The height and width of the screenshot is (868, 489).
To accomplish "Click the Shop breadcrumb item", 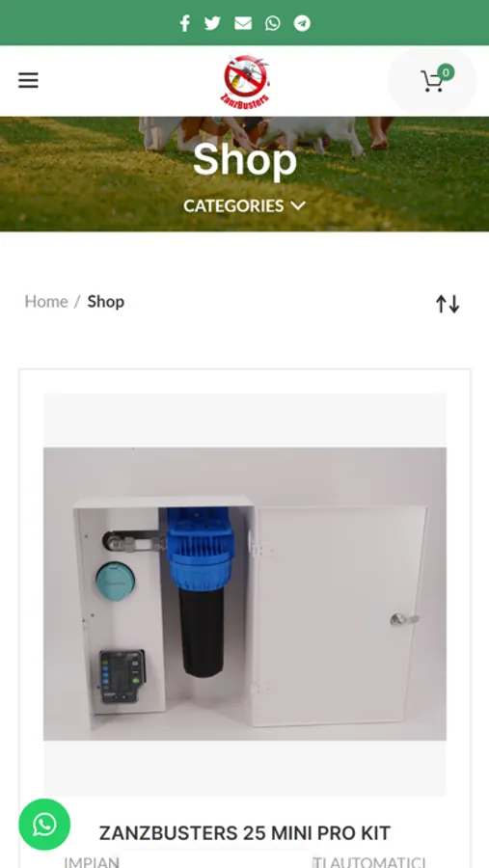I will point(106,302).
